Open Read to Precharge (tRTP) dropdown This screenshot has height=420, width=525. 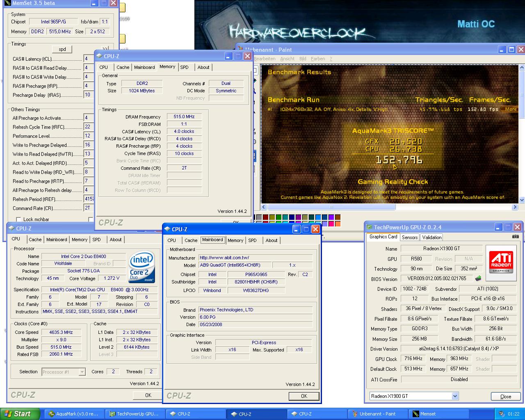pos(89,181)
